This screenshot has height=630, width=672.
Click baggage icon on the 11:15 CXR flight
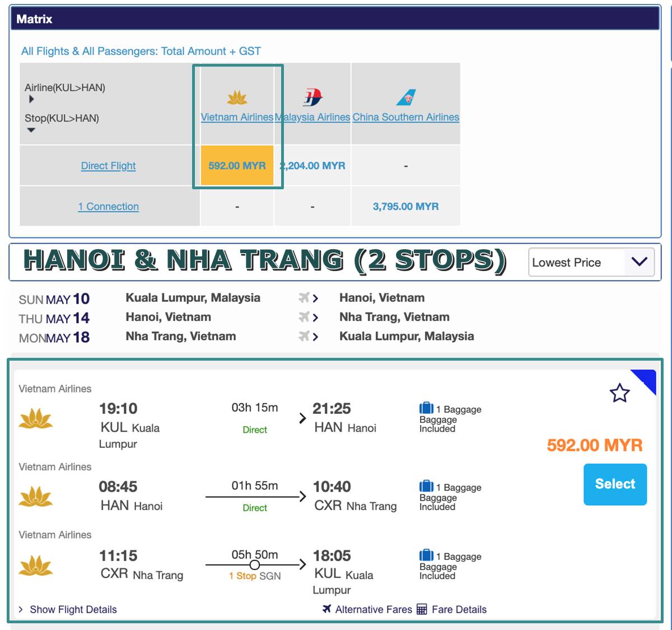click(426, 555)
